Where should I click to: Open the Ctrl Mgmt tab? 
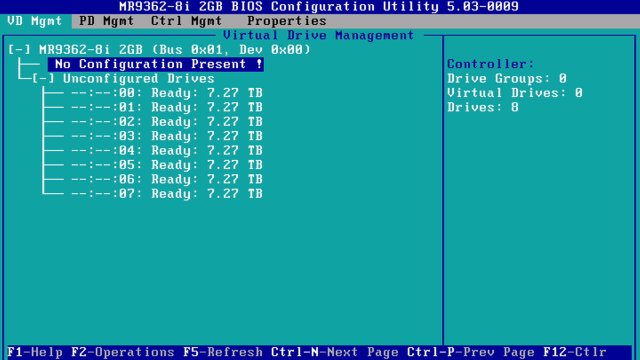(187, 21)
